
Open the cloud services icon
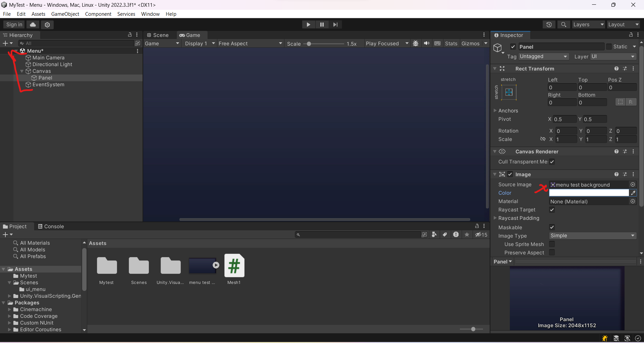33,24
